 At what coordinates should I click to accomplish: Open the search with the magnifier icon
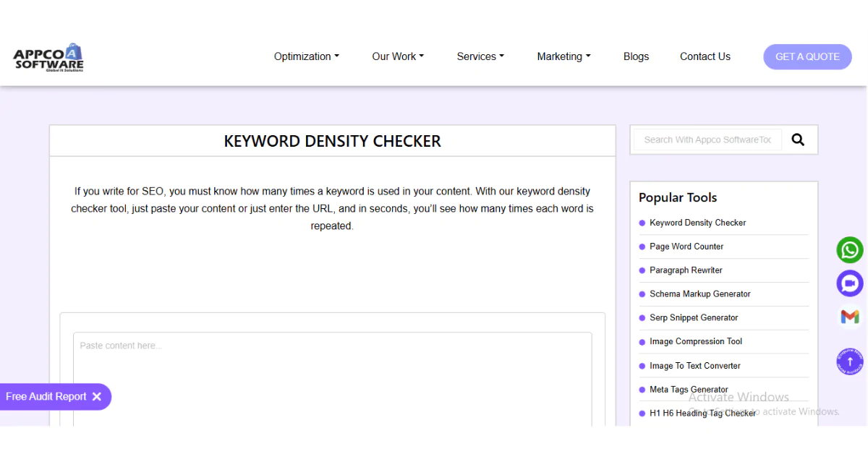point(798,140)
